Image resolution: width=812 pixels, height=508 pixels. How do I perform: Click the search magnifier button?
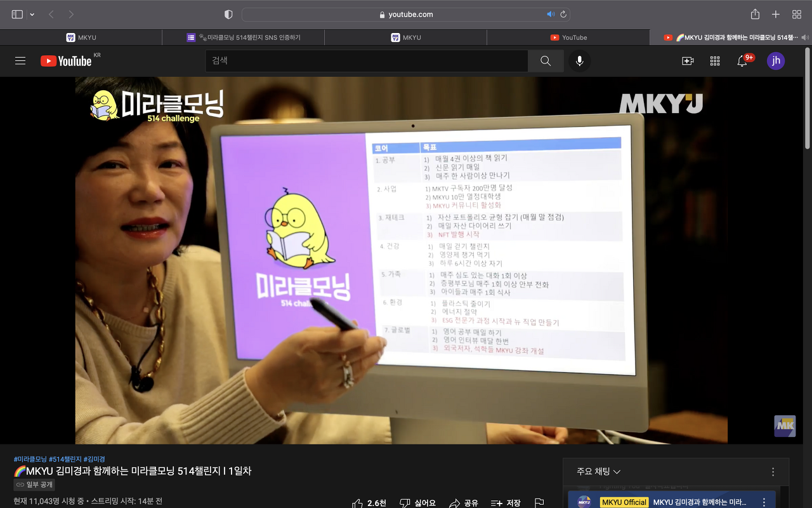[x=546, y=61]
